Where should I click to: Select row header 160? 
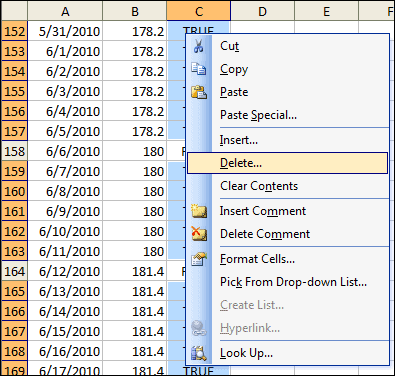click(x=14, y=191)
